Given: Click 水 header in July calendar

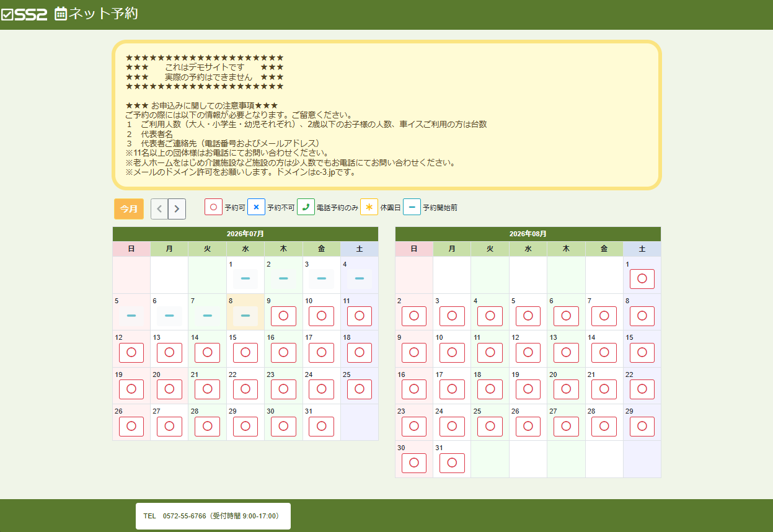Looking at the screenshot, I should pyautogui.click(x=245, y=249).
